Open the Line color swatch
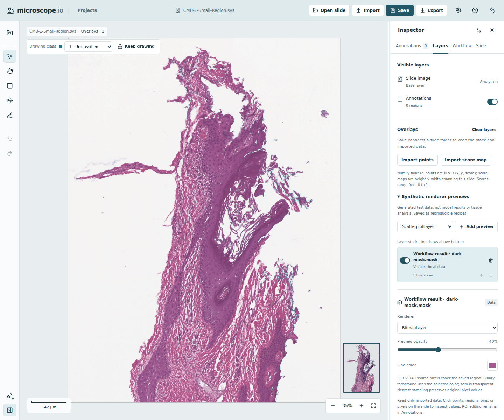 (492, 365)
